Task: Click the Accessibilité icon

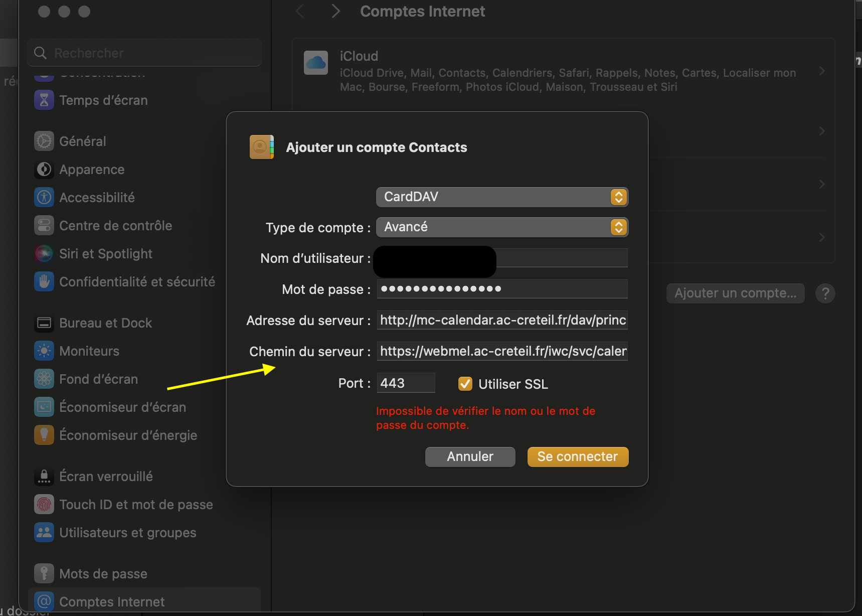Action: click(x=44, y=197)
